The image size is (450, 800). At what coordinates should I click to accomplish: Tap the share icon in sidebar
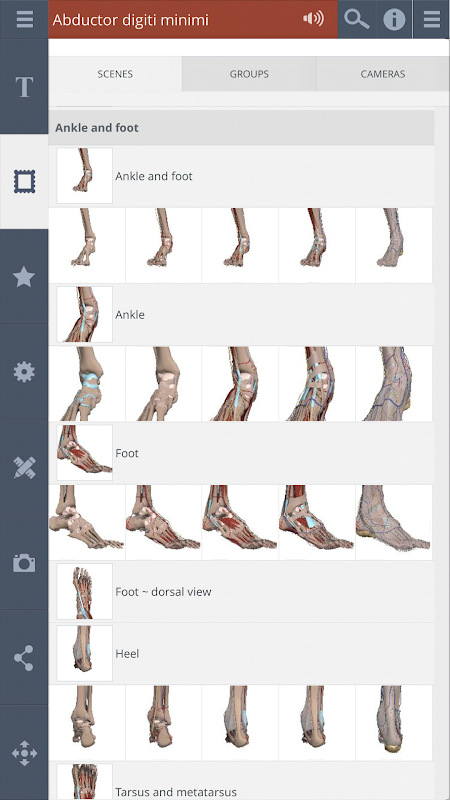point(24,658)
